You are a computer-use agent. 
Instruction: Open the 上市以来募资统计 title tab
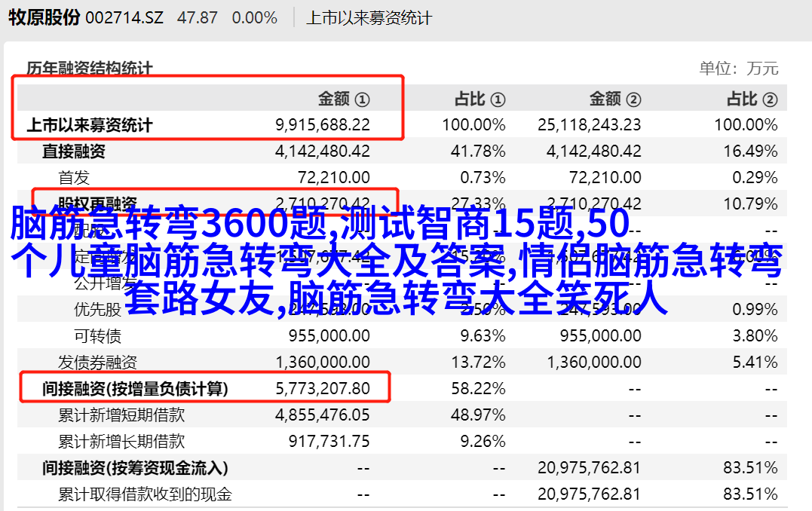pyautogui.click(x=369, y=17)
